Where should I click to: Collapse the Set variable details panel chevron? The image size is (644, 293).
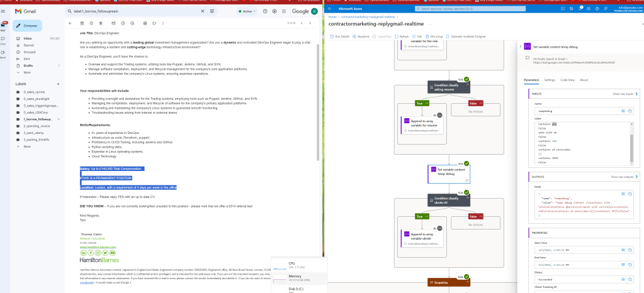coord(521,47)
